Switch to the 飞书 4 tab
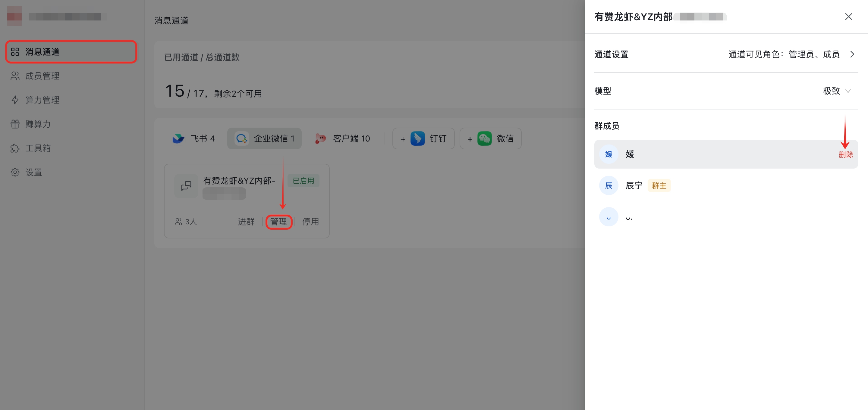 click(193, 138)
